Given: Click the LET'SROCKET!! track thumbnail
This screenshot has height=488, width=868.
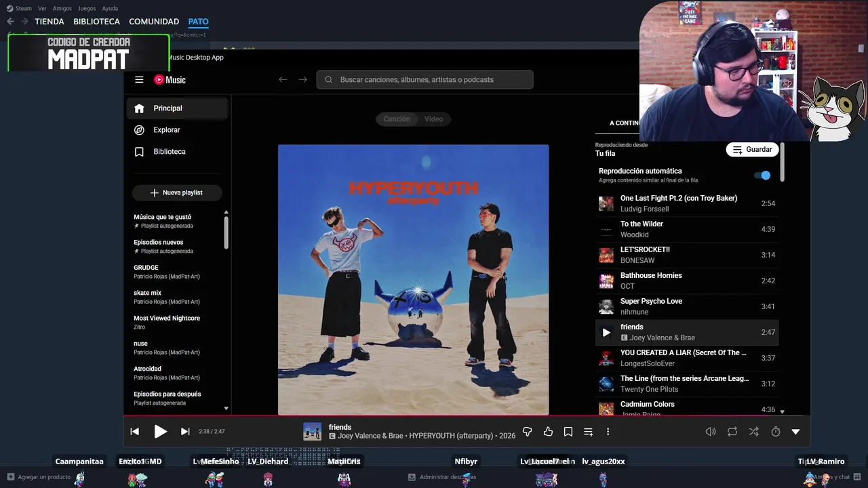Looking at the screenshot, I should (x=606, y=255).
